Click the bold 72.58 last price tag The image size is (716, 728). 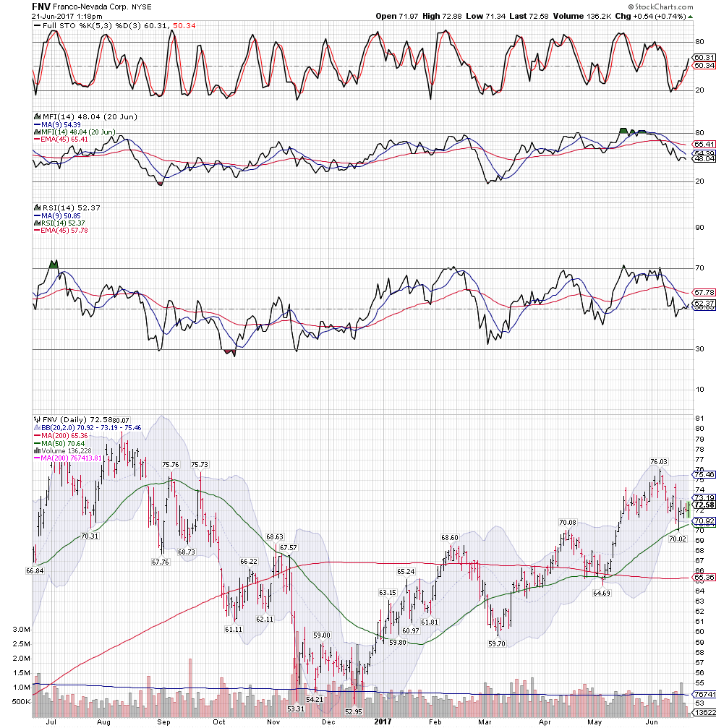704,505
